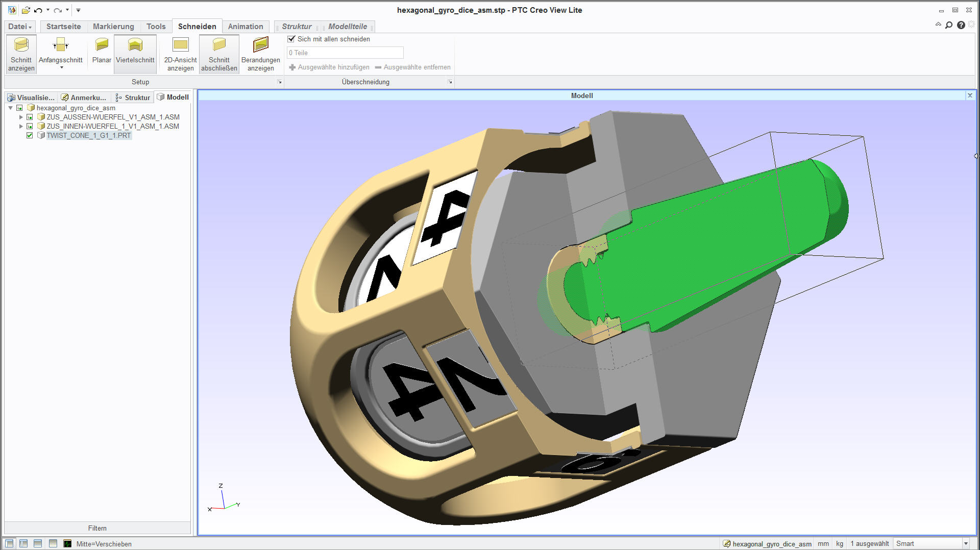Viewport: 980px width, 550px height.
Task: Collapse the ribbon with the up chevron
Action: point(938,25)
